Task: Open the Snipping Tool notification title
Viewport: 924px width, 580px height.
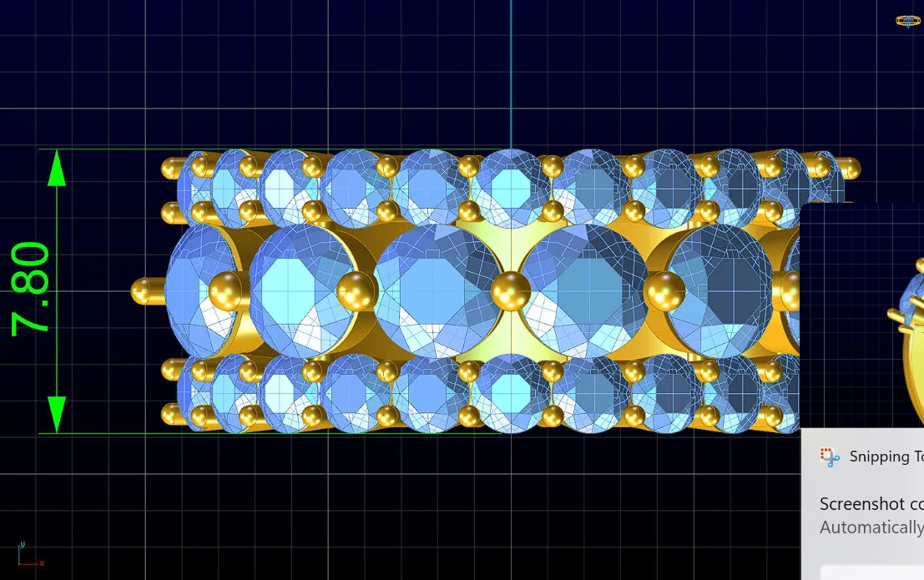Action: (x=886, y=456)
